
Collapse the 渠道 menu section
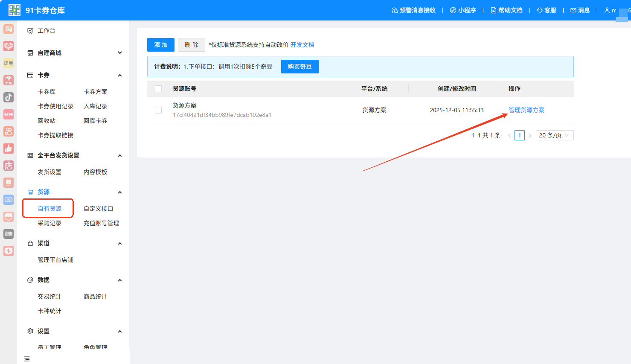click(120, 243)
